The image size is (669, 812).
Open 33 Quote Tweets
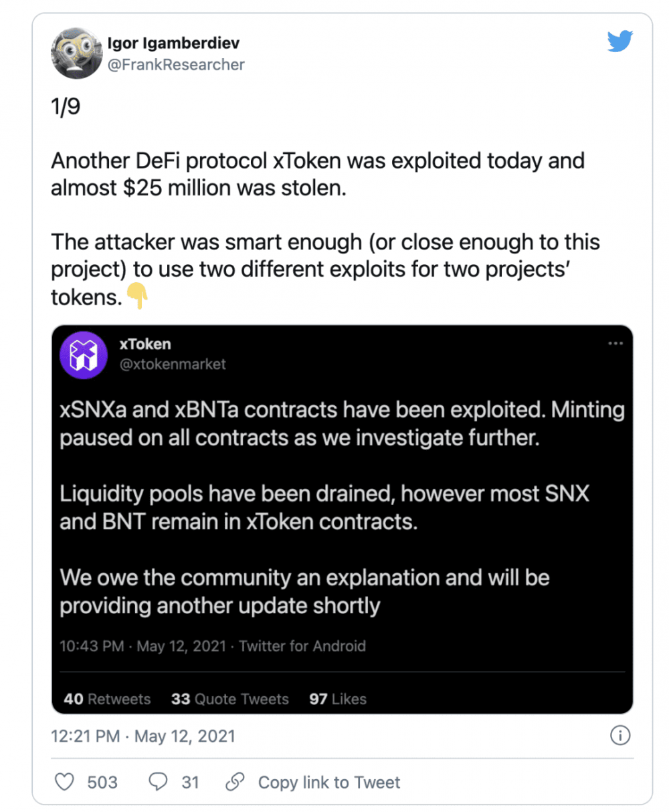(229, 699)
